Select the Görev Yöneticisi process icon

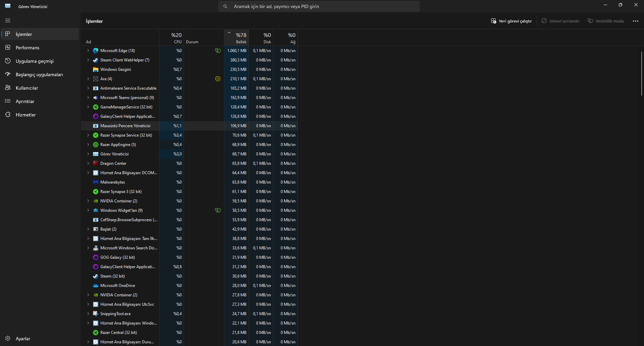tap(96, 154)
